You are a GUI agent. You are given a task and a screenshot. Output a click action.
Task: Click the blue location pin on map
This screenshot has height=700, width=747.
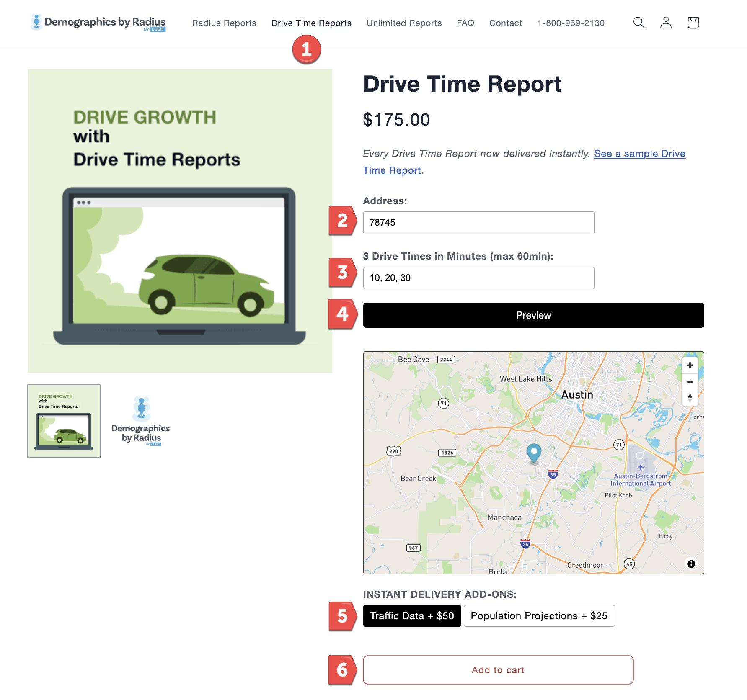(x=533, y=453)
